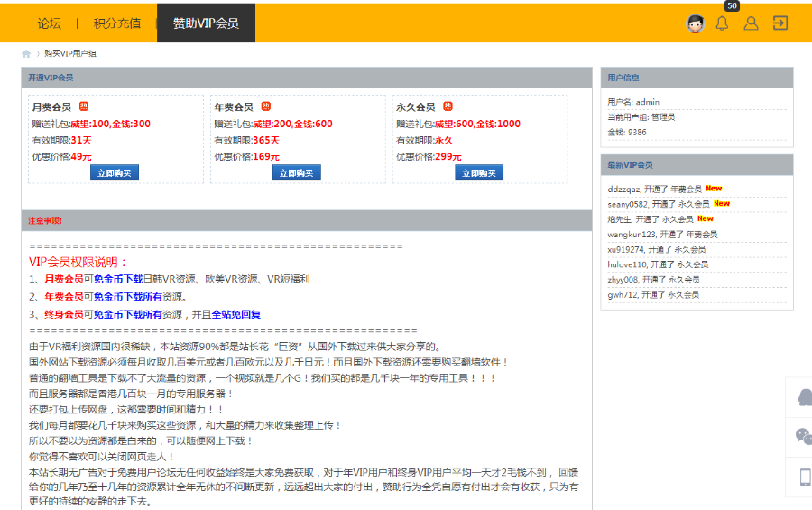Click the 当前用户组: 管理员 row
Viewport: 812px width, 510px height.
coord(697,117)
